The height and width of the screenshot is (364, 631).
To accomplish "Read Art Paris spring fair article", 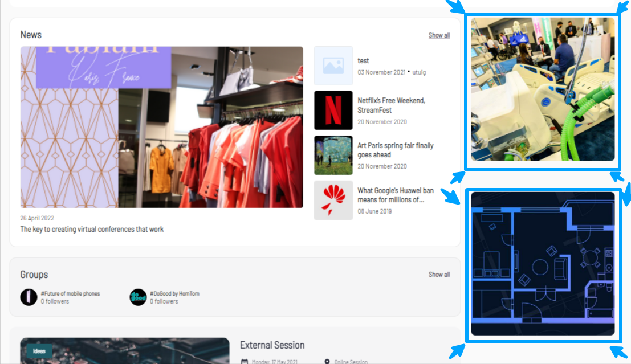I will click(395, 150).
